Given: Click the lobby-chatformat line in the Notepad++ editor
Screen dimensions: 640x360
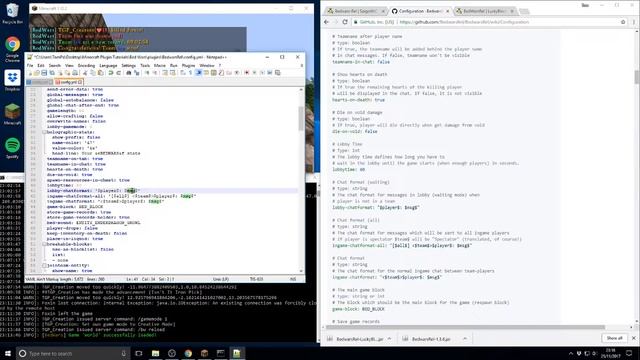Looking at the screenshot, I should [93, 191].
